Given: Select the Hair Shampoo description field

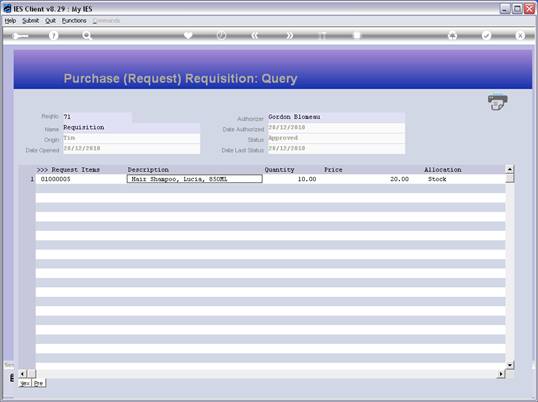Looking at the screenshot, I should pyautogui.click(x=195, y=179).
